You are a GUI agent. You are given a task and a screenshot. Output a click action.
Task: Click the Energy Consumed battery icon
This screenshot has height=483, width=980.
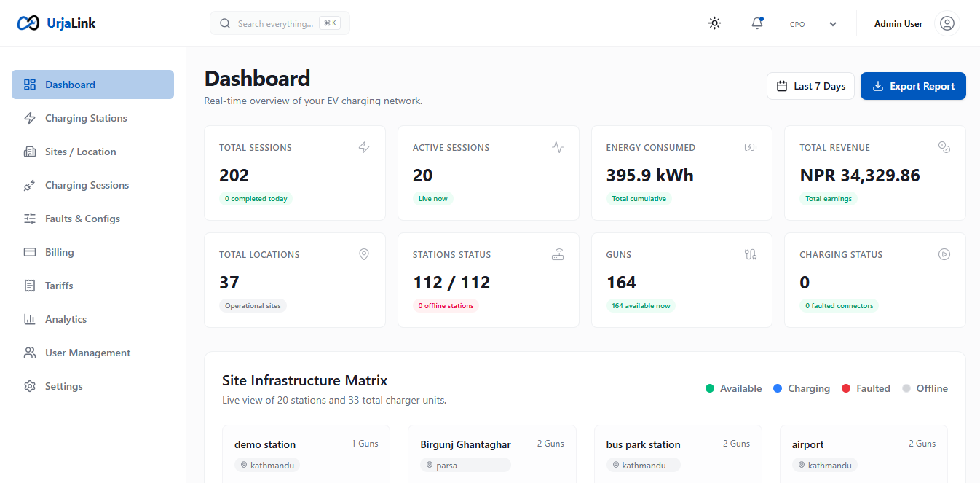click(751, 147)
